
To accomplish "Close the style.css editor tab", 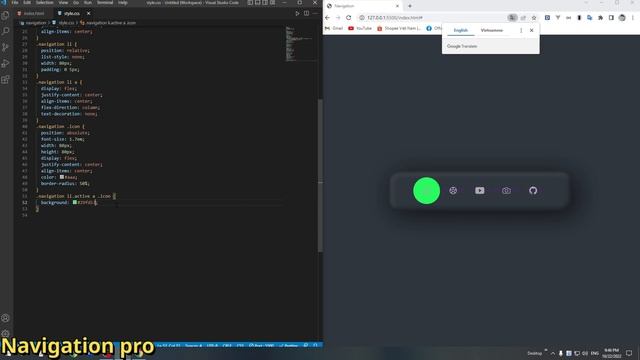I will [x=88, y=13].
